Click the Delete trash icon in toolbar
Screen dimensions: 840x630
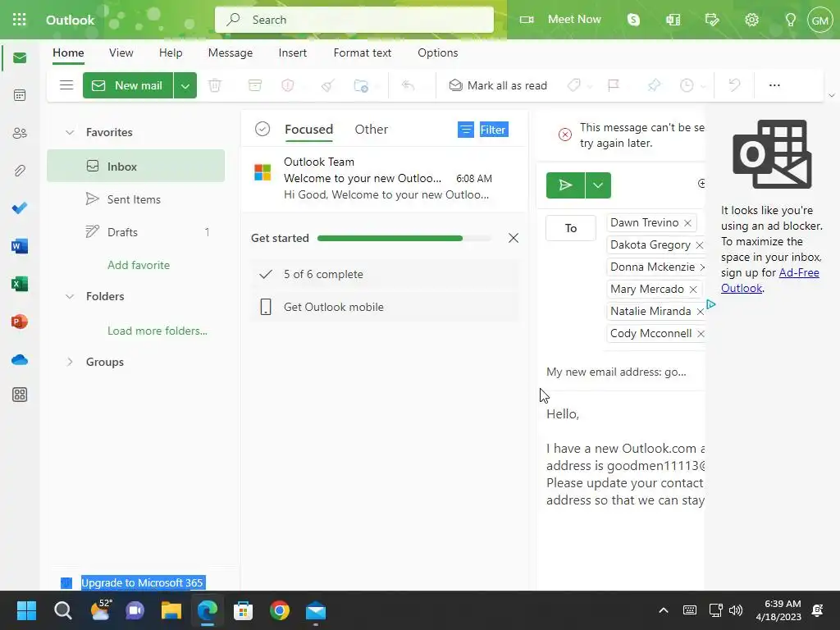215,85
